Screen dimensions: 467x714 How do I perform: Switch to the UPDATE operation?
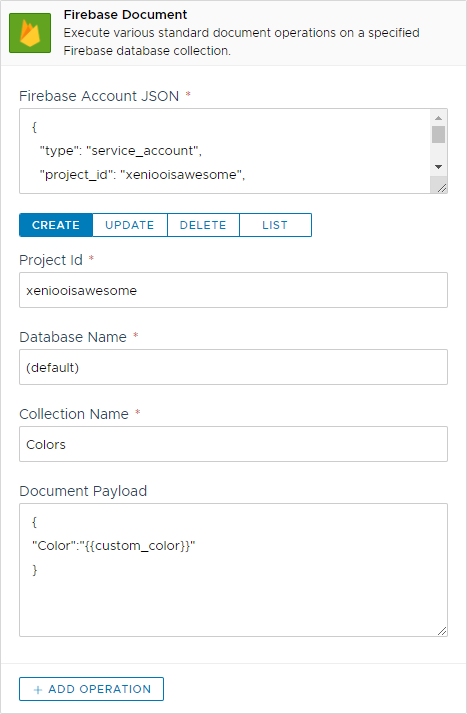130,225
